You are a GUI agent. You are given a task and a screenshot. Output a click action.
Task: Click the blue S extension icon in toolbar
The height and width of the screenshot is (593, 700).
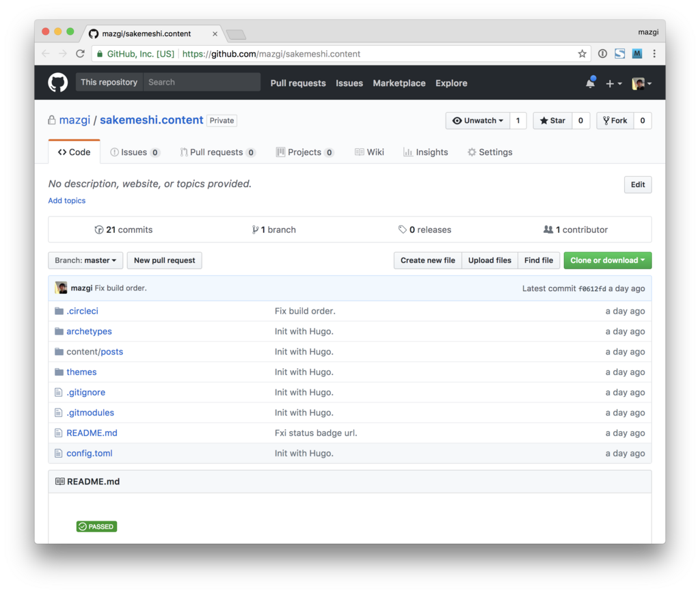pos(619,53)
